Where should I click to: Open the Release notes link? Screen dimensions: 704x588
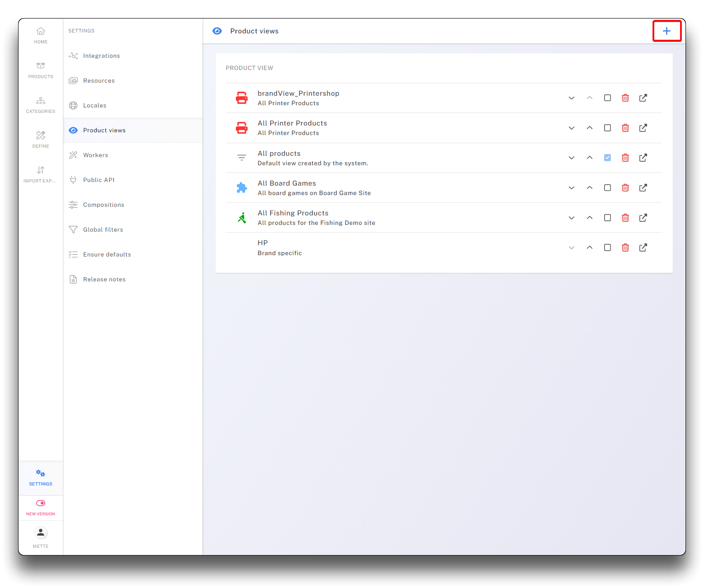(104, 280)
